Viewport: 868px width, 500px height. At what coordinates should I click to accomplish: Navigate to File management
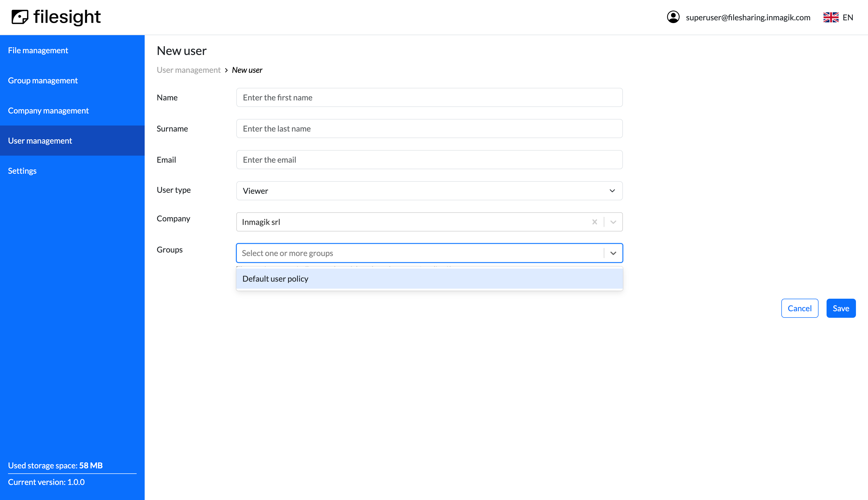click(x=38, y=50)
